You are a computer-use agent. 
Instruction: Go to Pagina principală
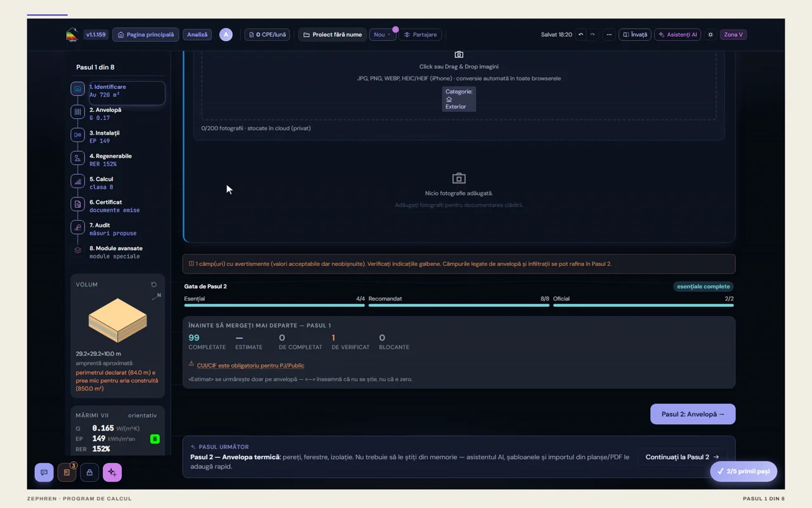145,35
